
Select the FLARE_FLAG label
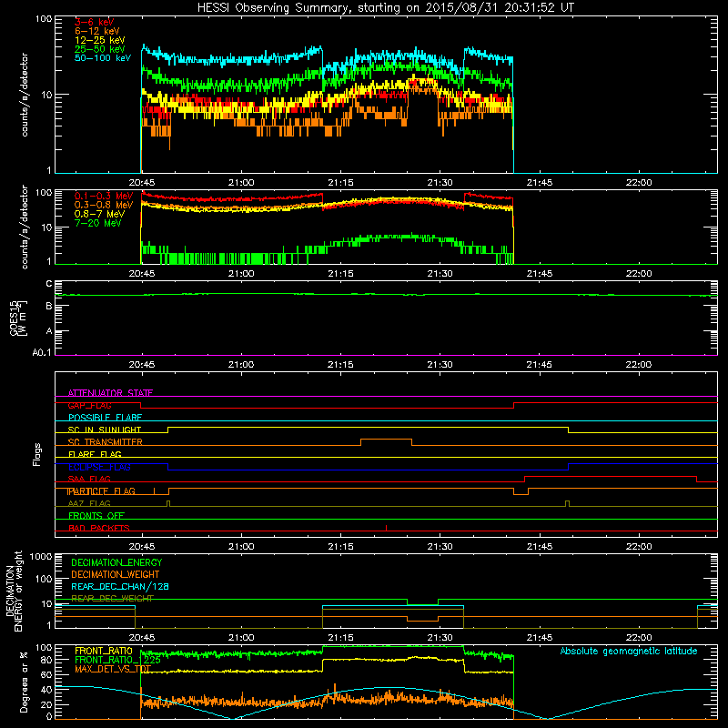95,454
